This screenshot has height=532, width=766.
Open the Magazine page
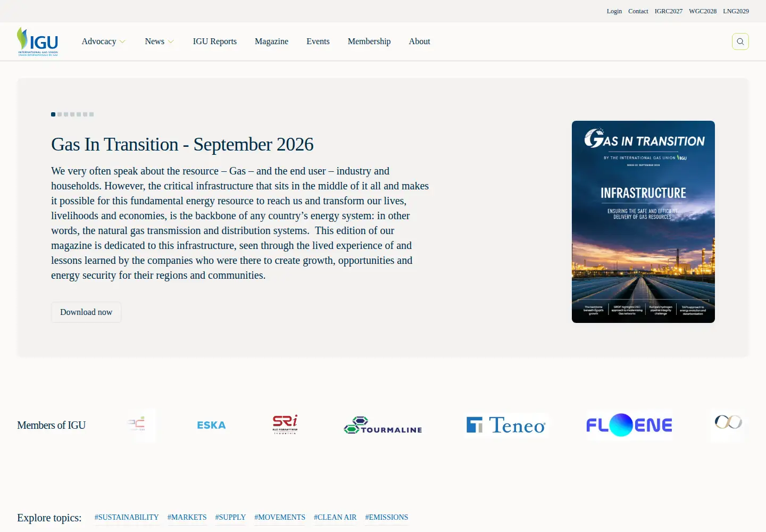pyautogui.click(x=271, y=41)
